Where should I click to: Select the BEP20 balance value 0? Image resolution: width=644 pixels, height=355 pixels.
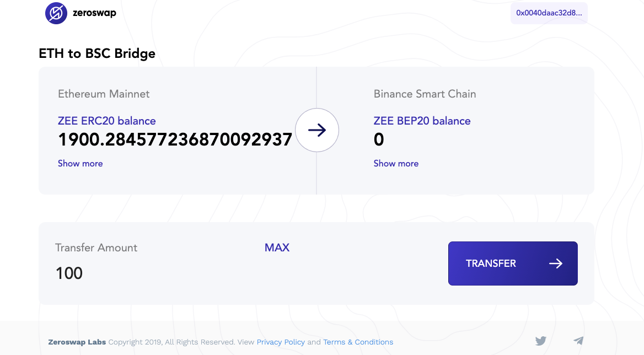click(379, 140)
